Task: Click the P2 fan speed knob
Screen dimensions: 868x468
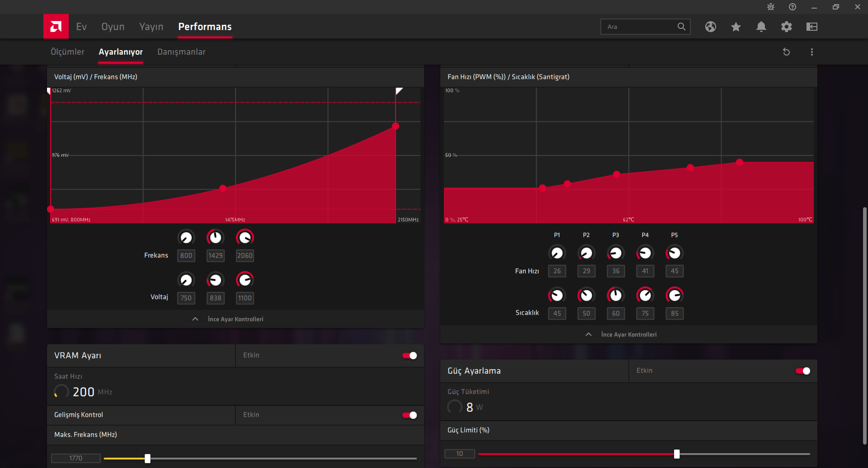Action: [x=586, y=253]
